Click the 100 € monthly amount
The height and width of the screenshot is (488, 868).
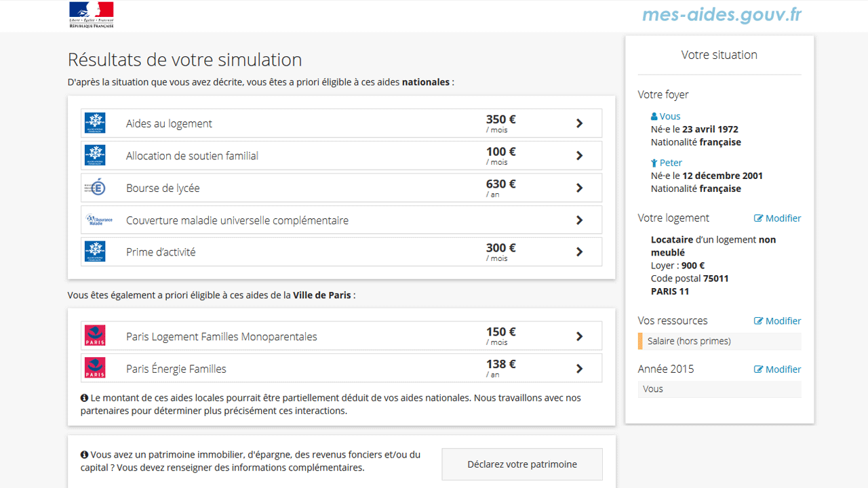pos(501,152)
